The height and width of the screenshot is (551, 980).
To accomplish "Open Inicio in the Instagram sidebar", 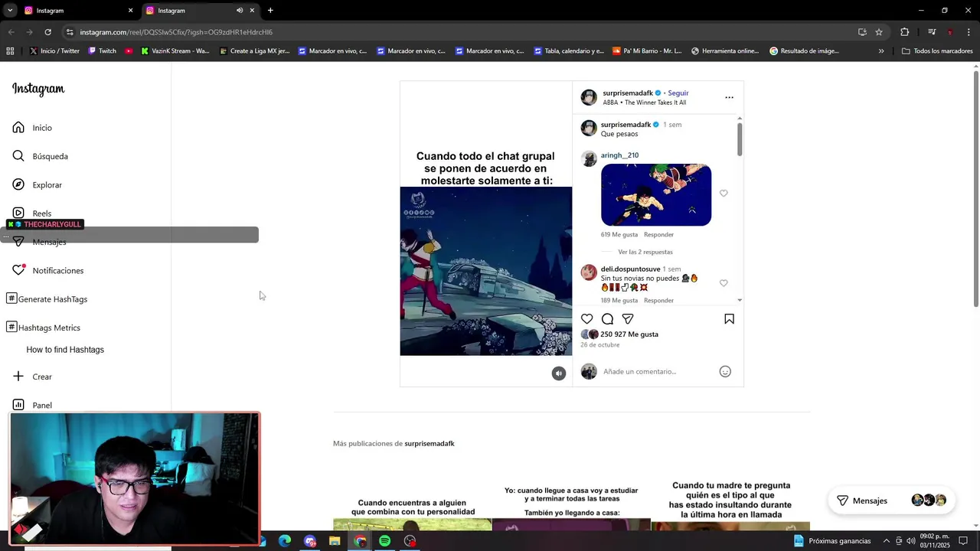I will point(32,128).
